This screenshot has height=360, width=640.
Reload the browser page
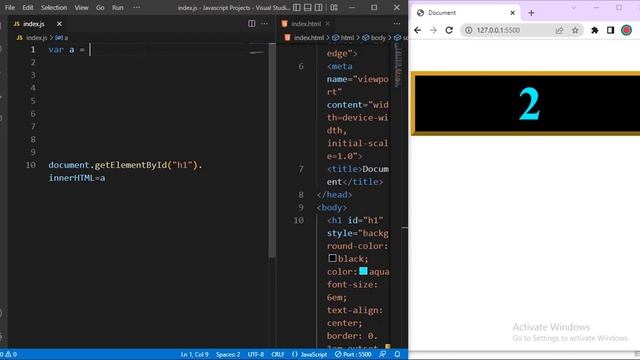point(449,30)
